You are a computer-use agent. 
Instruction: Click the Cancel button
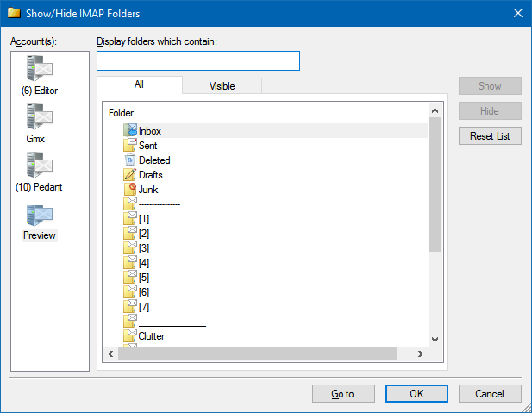490,394
